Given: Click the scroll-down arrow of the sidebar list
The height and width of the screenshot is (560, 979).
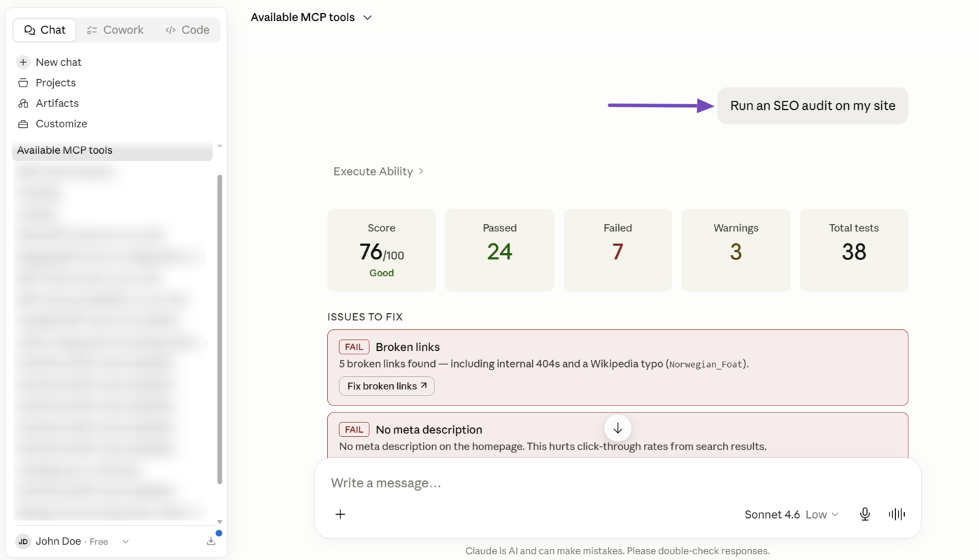Looking at the screenshot, I should pos(220,522).
